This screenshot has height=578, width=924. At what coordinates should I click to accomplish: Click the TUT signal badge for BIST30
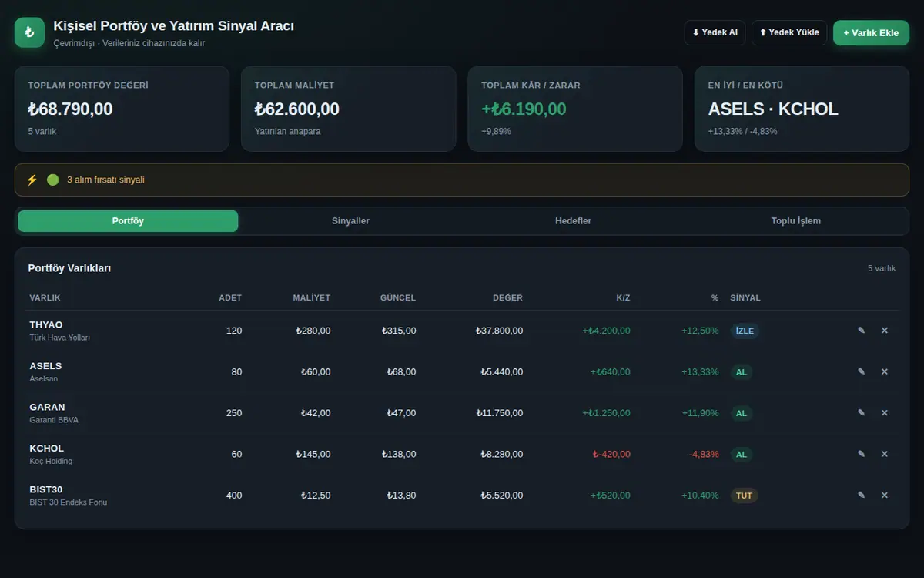(x=744, y=496)
